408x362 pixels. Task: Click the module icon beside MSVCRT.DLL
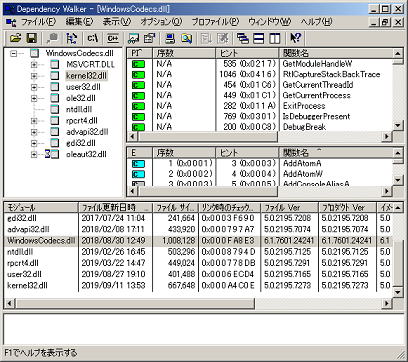(x=55, y=64)
